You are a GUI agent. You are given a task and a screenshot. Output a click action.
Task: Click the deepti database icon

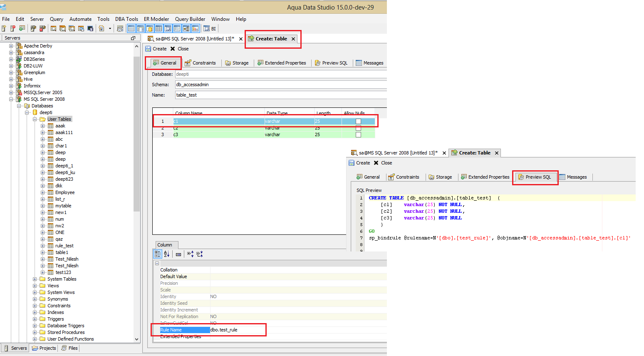click(35, 112)
